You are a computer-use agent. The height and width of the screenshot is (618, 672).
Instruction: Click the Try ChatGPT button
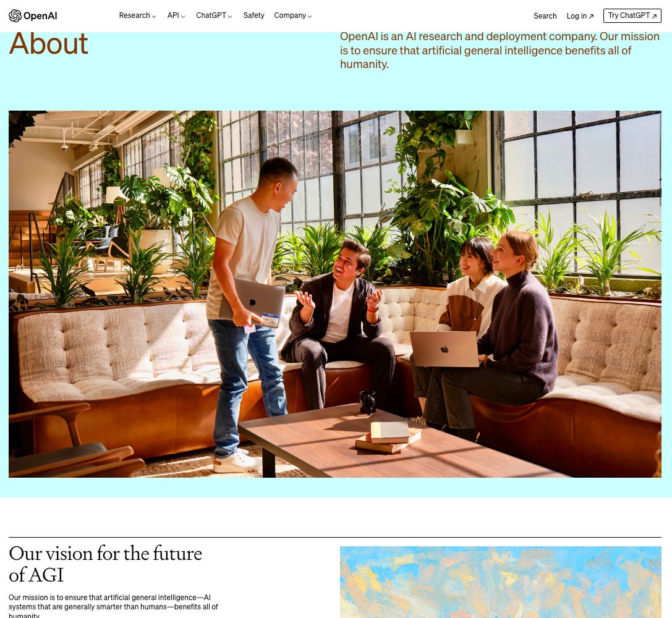(632, 15)
